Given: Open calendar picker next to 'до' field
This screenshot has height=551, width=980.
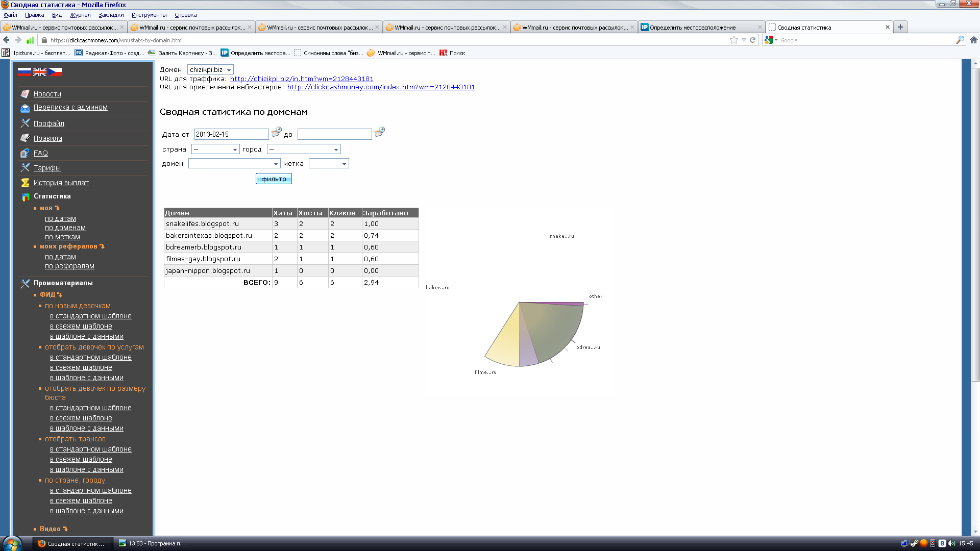Looking at the screenshot, I should [379, 132].
